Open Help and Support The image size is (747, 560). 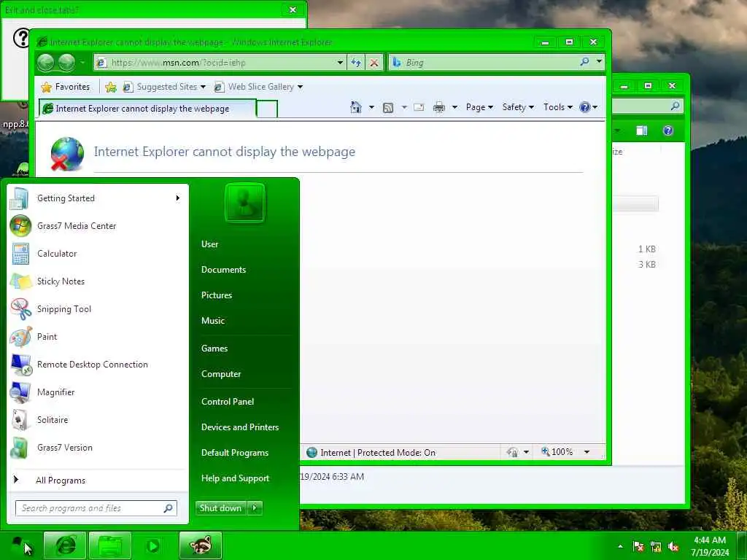point(236,478)
